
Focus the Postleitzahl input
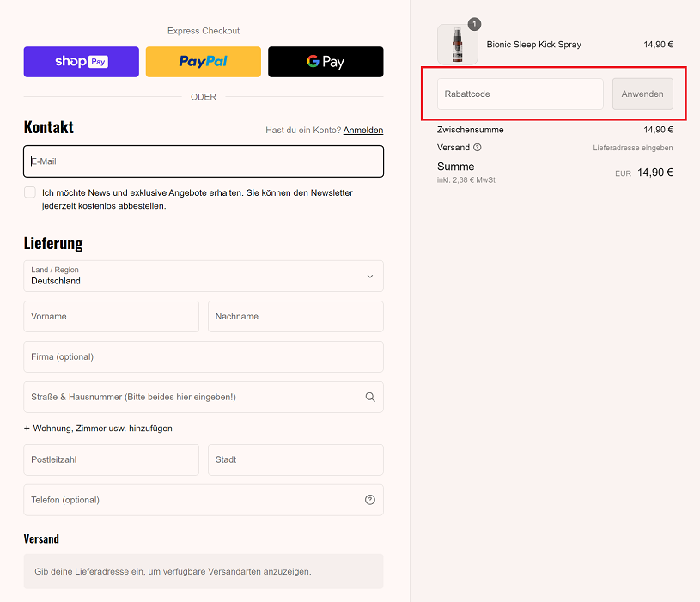(x=111, y=459)
